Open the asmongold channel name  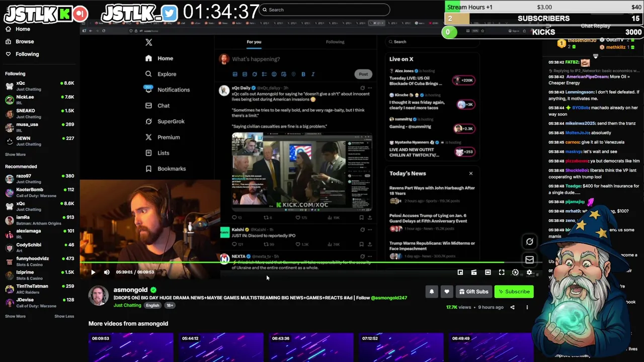130,290
